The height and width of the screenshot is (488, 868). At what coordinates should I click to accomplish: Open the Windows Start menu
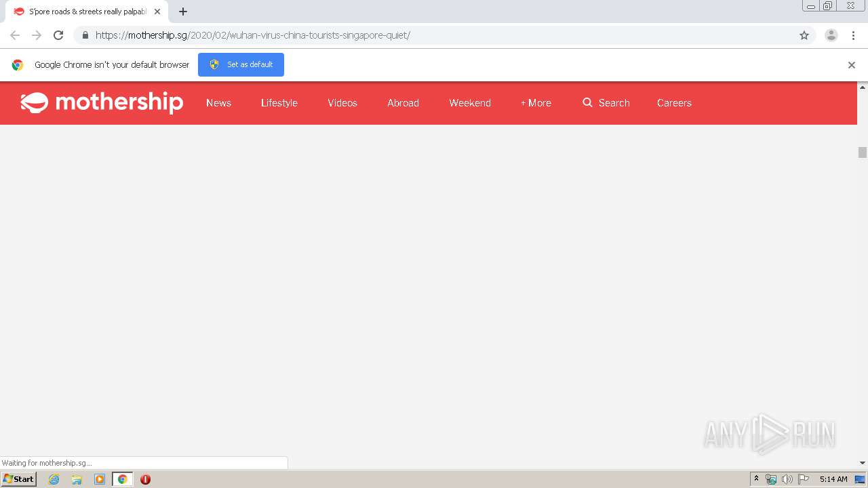[19, 479]
